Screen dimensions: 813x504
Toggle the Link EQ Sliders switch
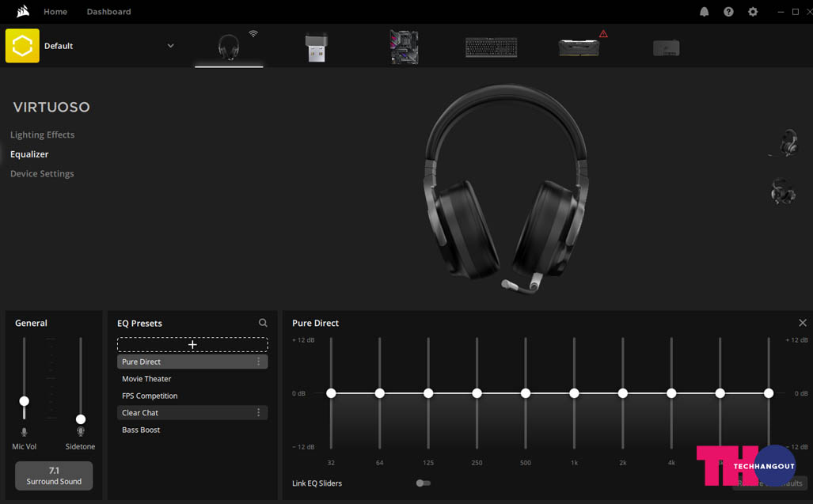[x=423, y=483]
